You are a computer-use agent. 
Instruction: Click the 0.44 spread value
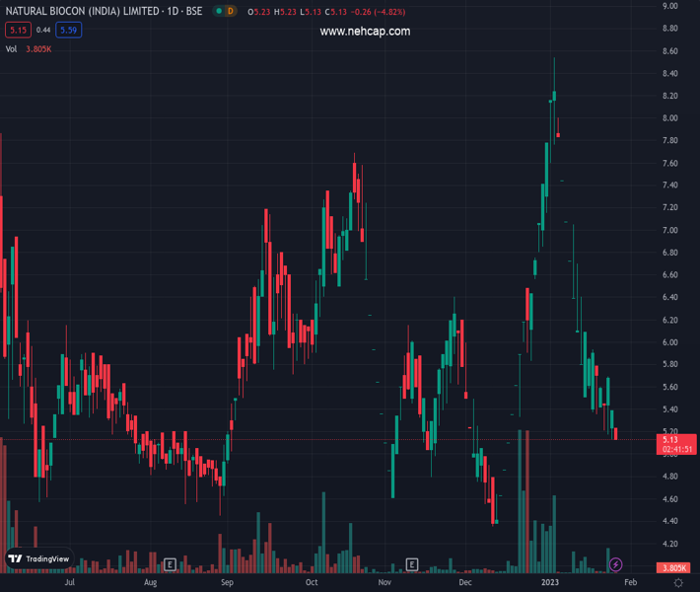42,31
